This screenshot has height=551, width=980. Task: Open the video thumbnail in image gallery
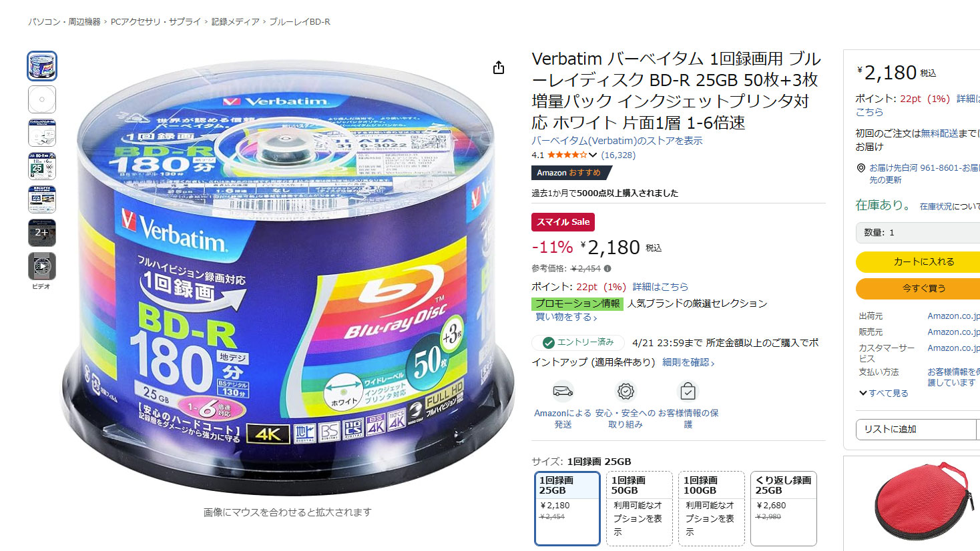[x=42, y=266]
